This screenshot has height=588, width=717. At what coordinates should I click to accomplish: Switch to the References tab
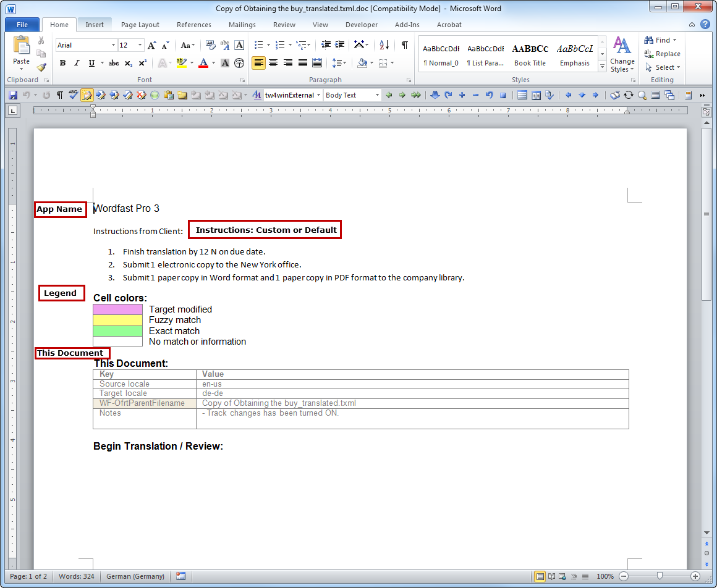pyautogui.click(x=194, y=25)
